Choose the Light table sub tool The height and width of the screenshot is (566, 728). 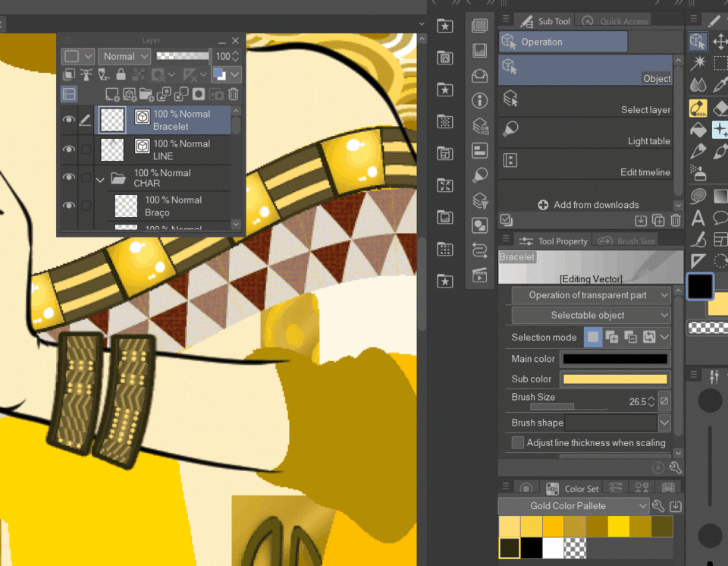pyautogui.click(x=585, y=133)
